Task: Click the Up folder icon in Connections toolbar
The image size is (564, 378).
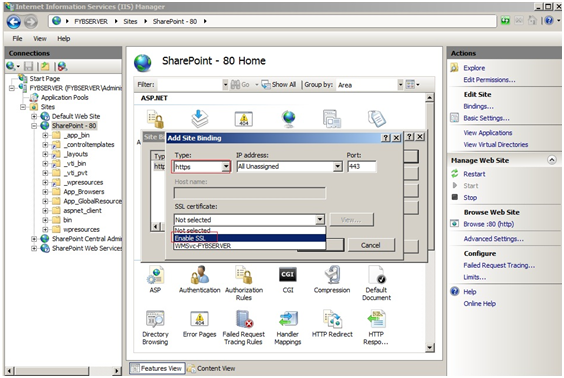Action: [45, 66]
